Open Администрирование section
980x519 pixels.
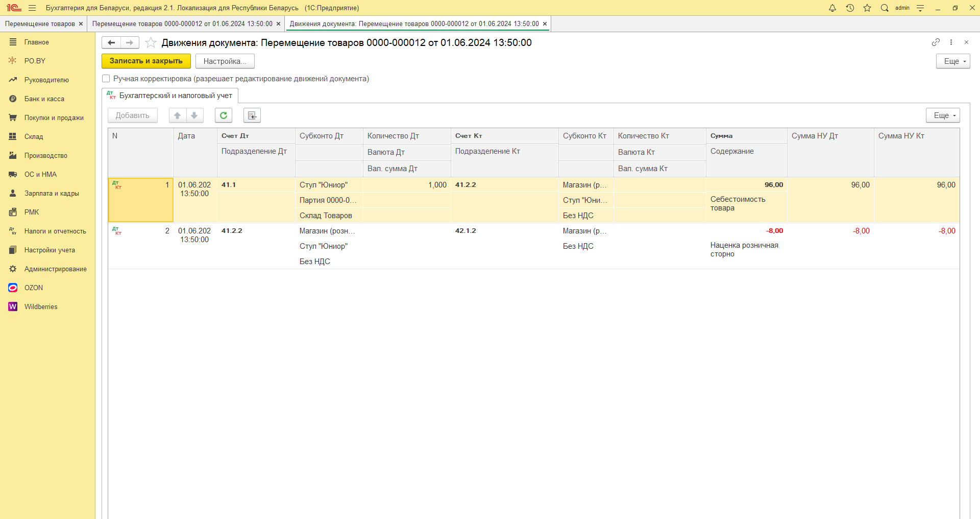(55, 269)
